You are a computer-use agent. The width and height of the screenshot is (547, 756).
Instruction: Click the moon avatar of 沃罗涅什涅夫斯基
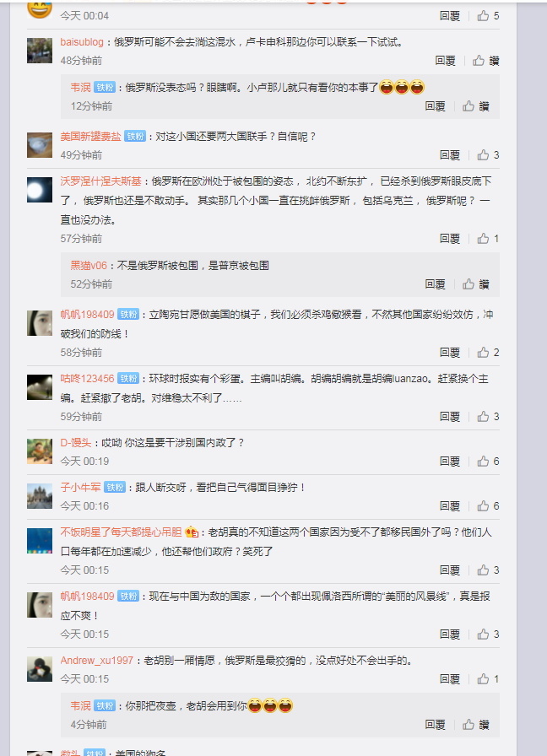[40, 190]
